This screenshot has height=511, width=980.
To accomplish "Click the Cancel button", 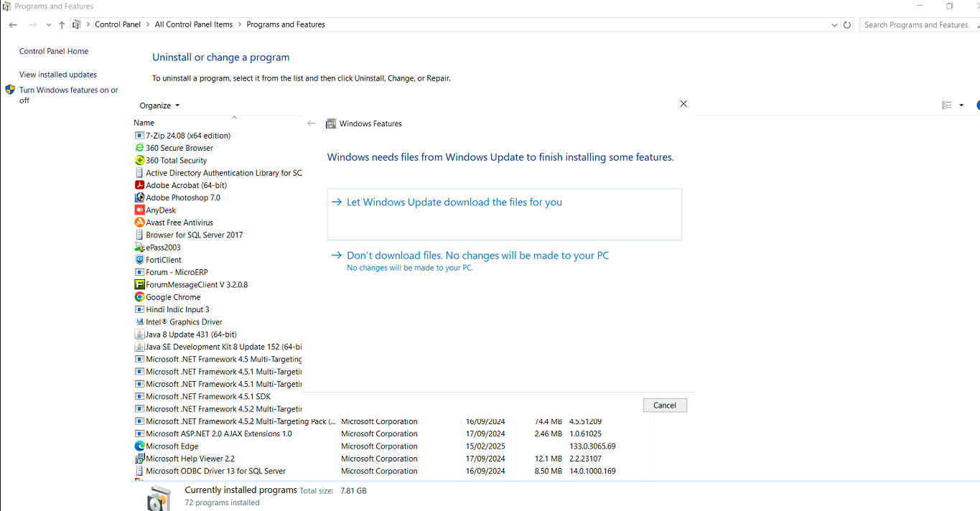I will (x=665, y=405).
